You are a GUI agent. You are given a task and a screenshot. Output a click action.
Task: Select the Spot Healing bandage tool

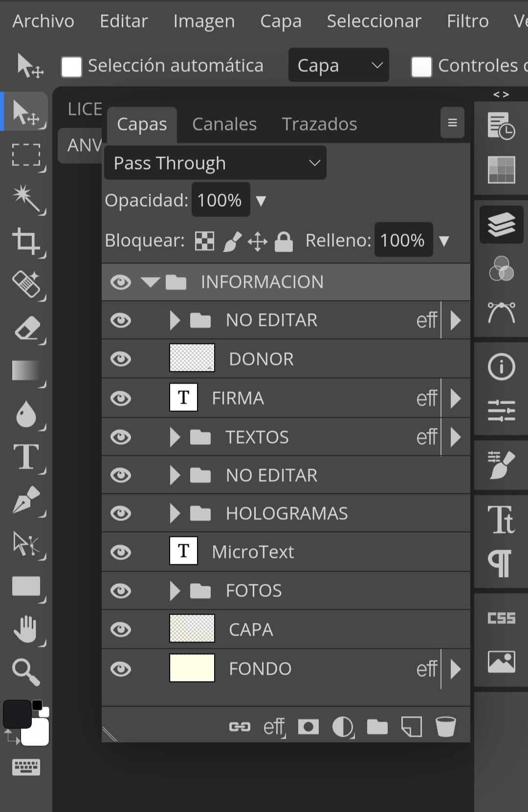click(x=26, y=284)
